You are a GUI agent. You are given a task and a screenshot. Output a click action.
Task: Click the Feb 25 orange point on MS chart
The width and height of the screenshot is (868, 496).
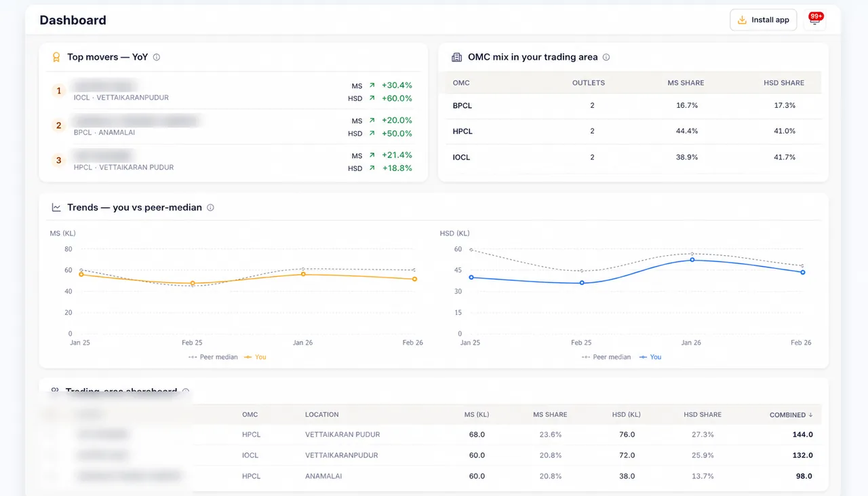coord(193,283)
